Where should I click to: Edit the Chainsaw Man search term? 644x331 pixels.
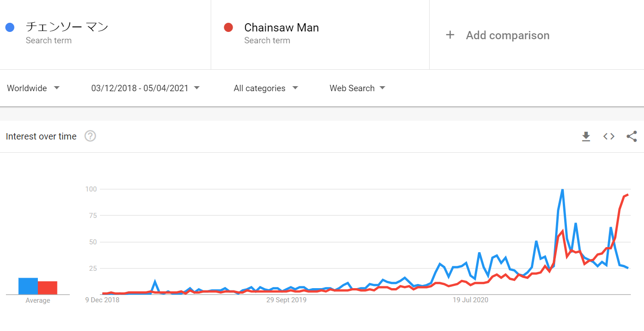point(281,27)
